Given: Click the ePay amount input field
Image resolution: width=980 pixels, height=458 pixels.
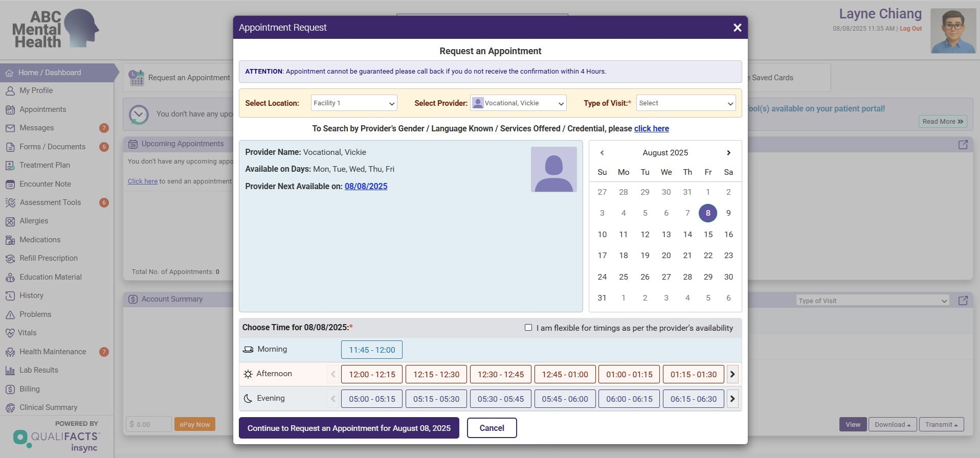Looking at the screenshot, I should point(149,424).
